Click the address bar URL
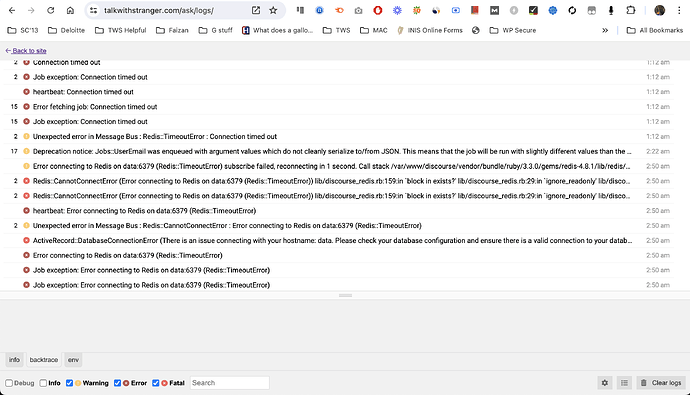The height and width of the screenshot is (395, 690). pyautogui.click(x=159, y=10)
